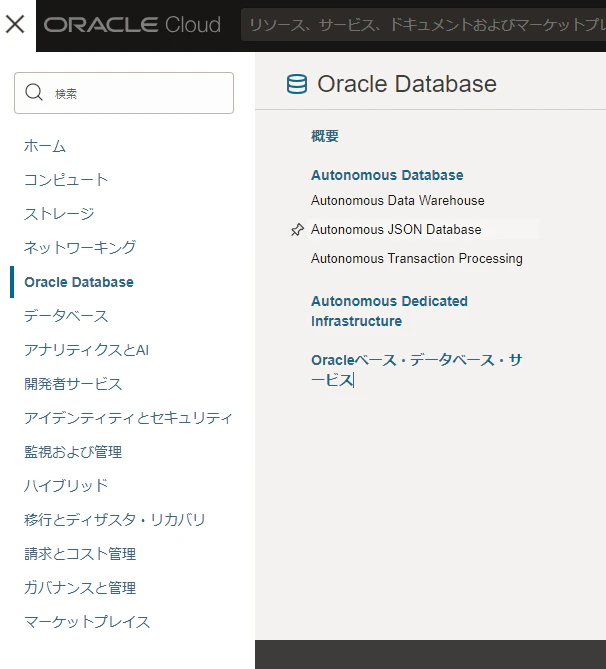The width and height of the screenshot is (606, 669).
Task: Open 請求とコスト管理 menu category
Action: (80, 554)
